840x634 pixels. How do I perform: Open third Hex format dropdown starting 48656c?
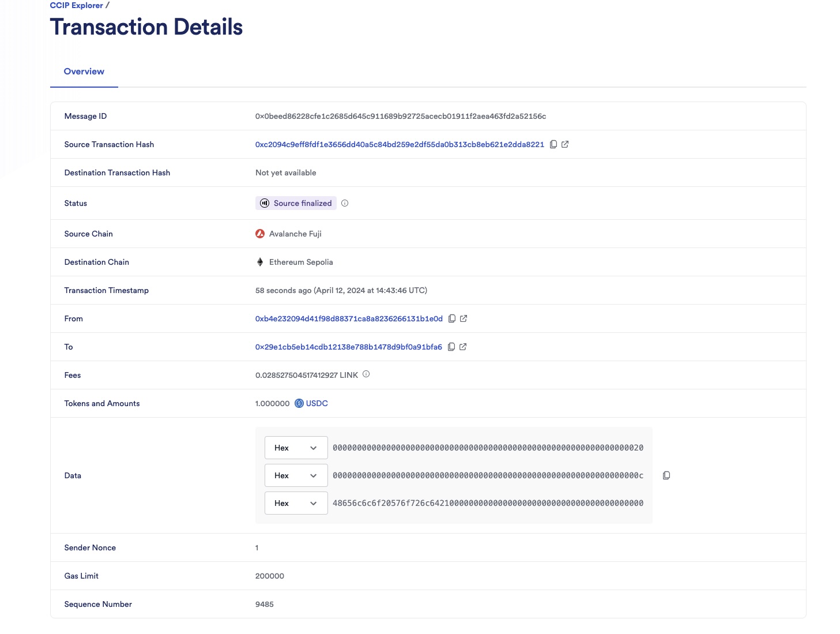[296, 503]
